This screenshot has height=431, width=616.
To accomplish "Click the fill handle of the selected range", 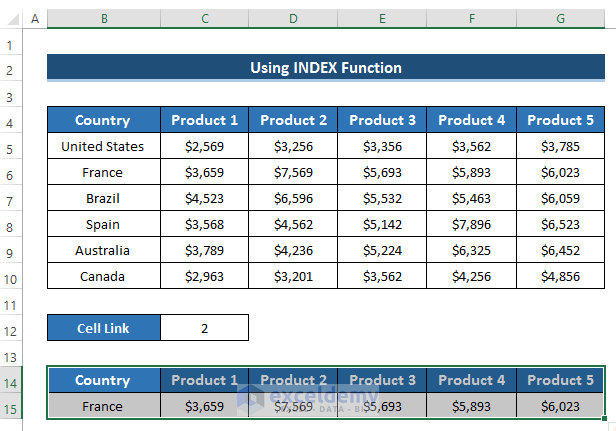I will [x=606, y=419].
